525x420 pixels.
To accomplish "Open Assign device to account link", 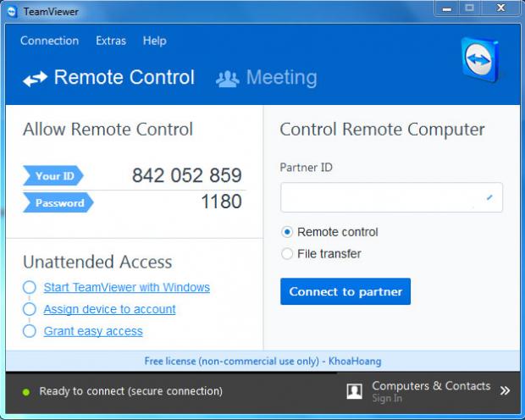I will tap(109, 309).
